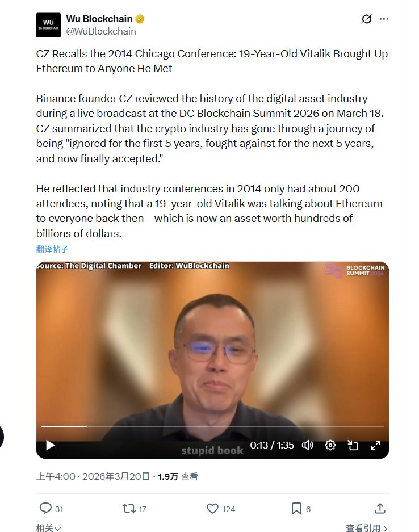Expand video to fullscreen
This screenshot has height=532, width=419.
coord(375,445)
